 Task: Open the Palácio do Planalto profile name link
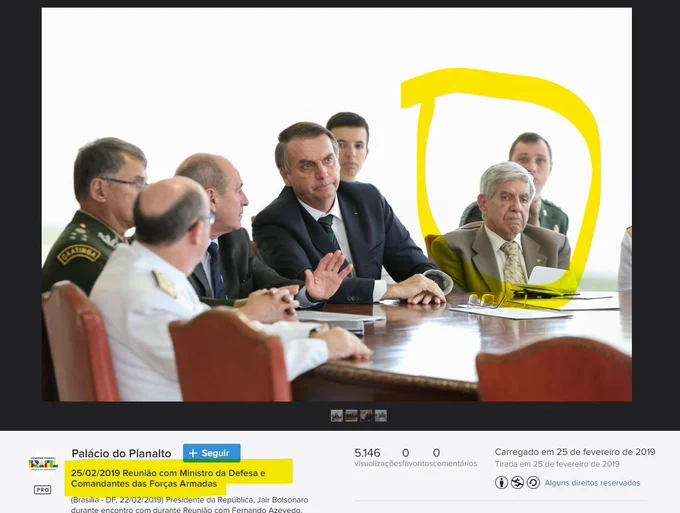[123, 453]
